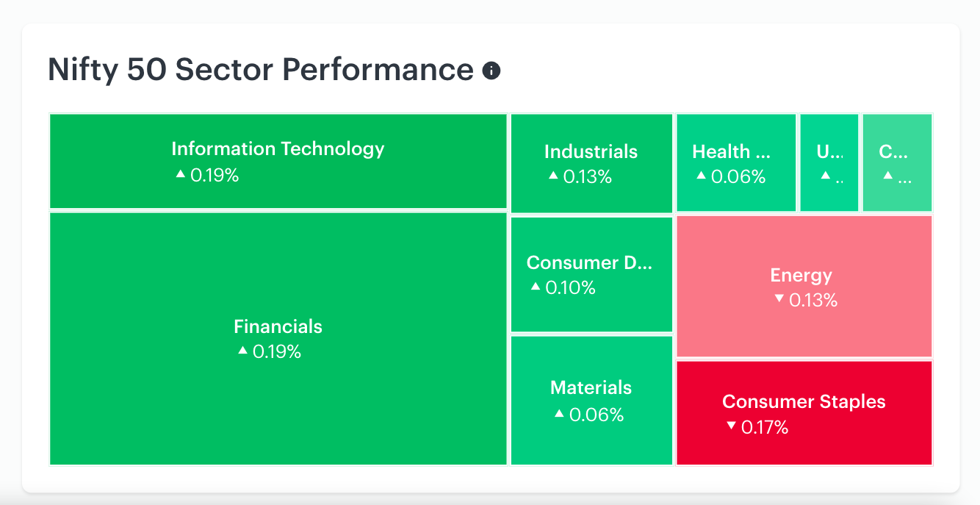Open the truncated 'U...' utilities tile
Viewport: 980px width, 505px height.
pyautogui.click(x=829, y=163)
